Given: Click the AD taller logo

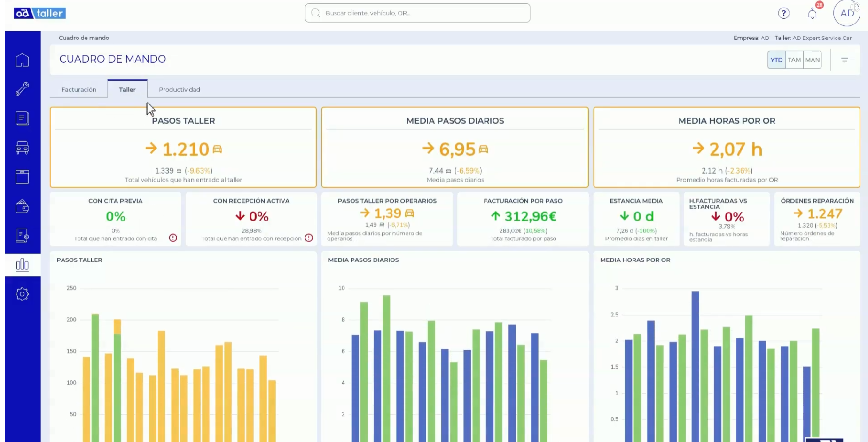Looking at the screenshot, I should click(40, 13).
